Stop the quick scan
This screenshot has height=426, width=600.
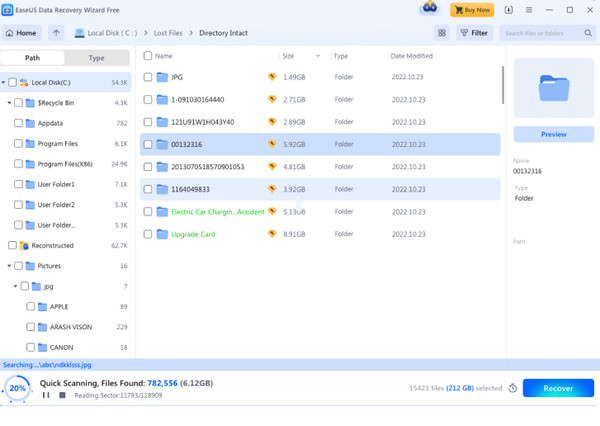point(62,395)
